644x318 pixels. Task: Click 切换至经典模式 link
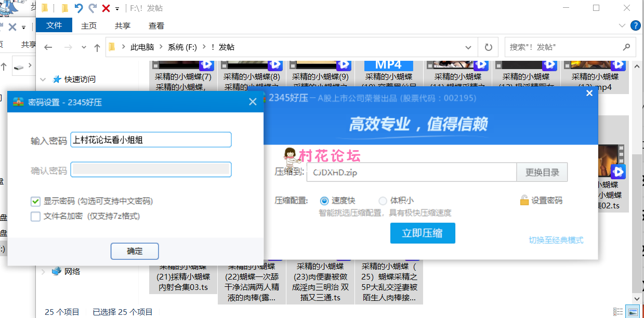pos(556,240)
